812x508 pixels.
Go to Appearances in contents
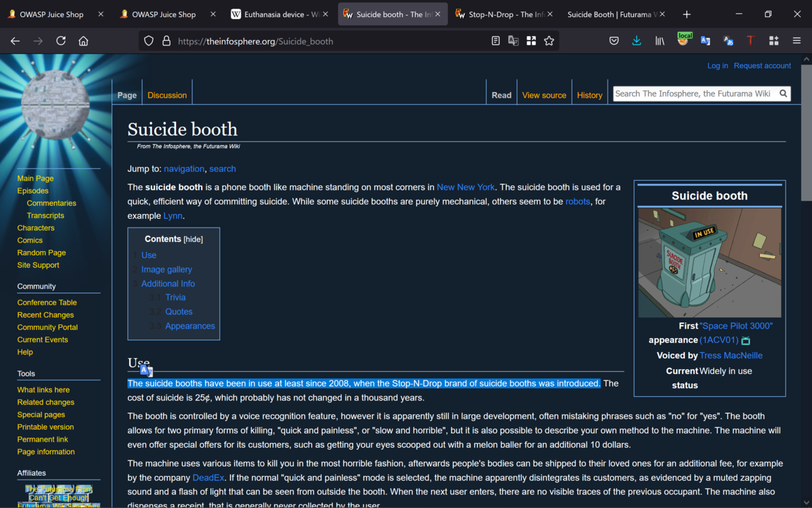coord(190,326)
